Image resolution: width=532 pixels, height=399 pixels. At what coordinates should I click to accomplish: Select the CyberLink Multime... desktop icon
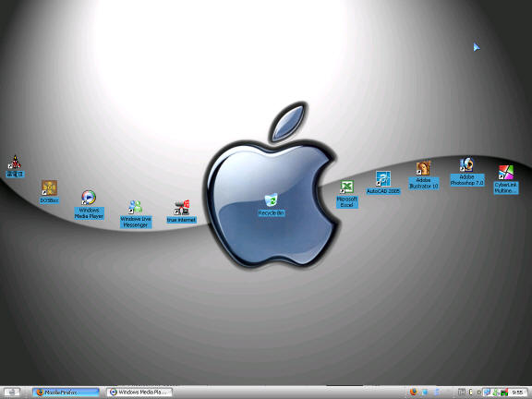506,179
